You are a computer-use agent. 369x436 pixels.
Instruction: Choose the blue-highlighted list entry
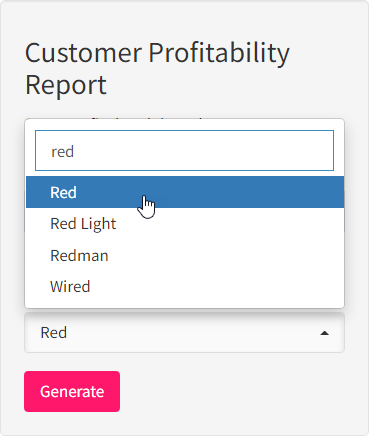(185, 192)
